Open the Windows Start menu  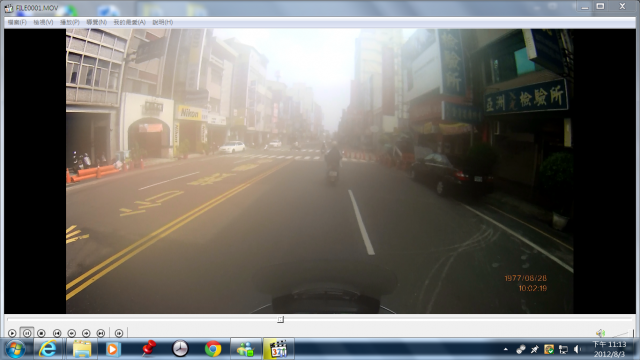click(x=15, y=349)
